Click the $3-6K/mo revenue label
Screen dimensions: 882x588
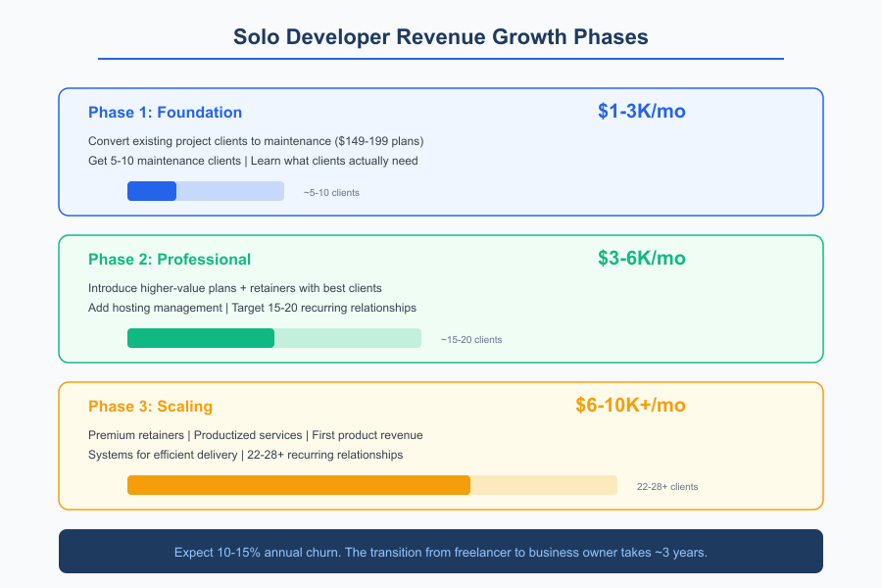pos(642,258)
